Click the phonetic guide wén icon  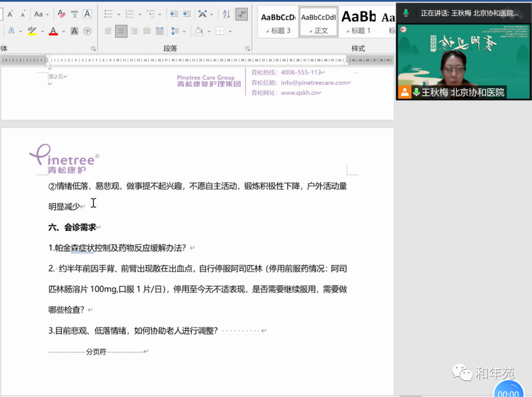(x=74, y=14)
